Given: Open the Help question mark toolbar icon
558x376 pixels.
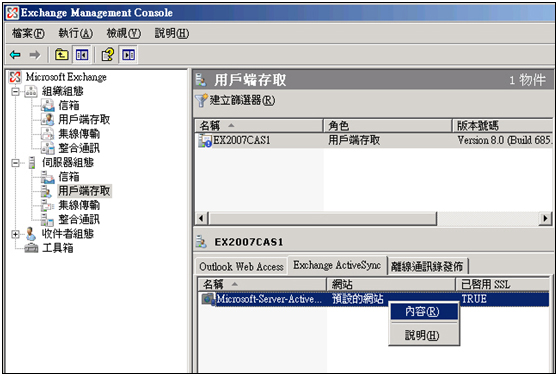Looking at the screenshot, I should tap(107, 55).
